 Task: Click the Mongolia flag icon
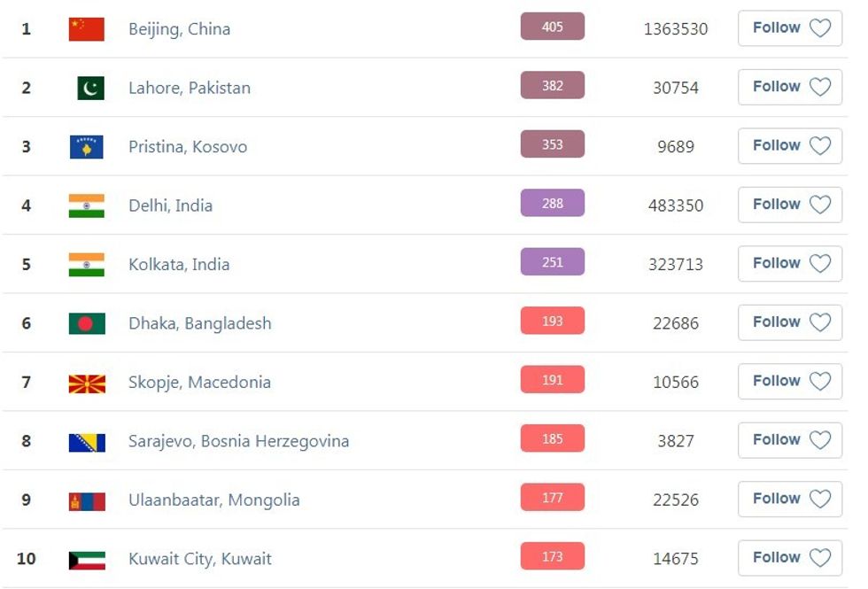point(86,500)
